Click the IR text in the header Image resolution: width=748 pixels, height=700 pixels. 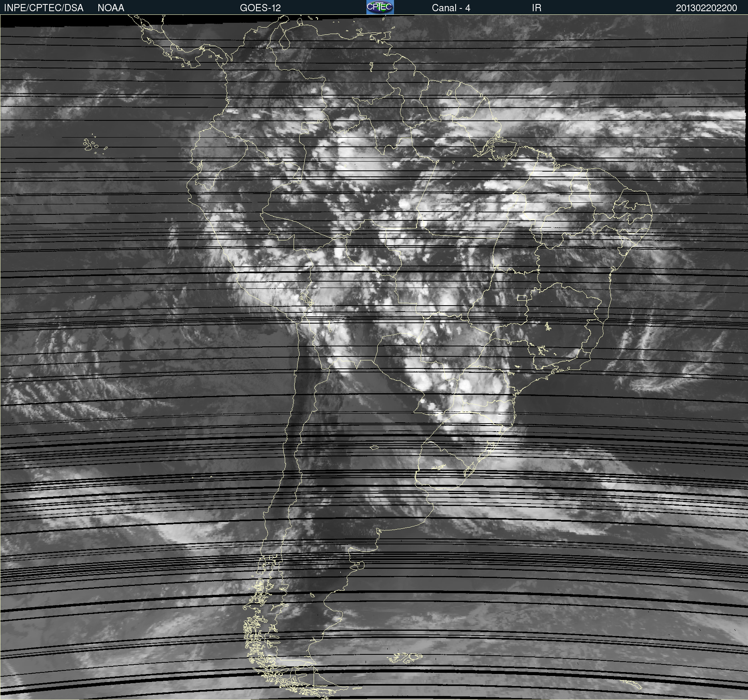coord(536,8)
